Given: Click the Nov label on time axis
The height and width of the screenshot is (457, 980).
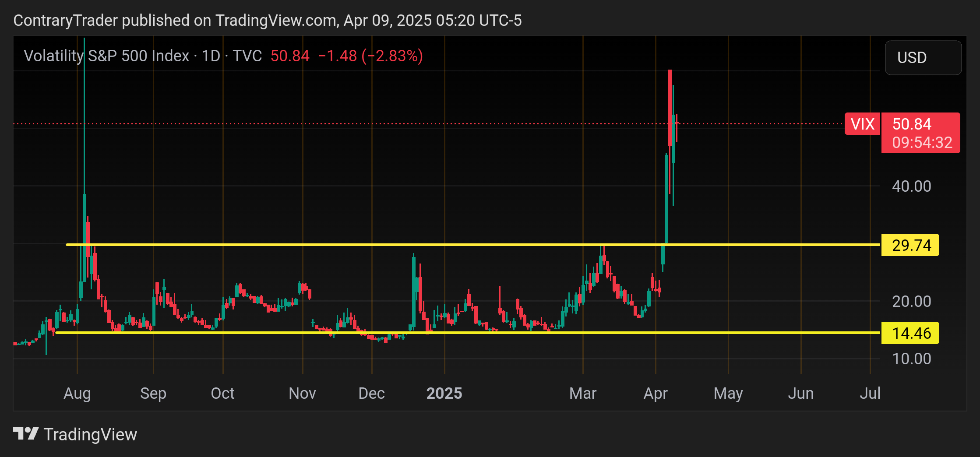Looking at the screenshot, I should point(303,394).
